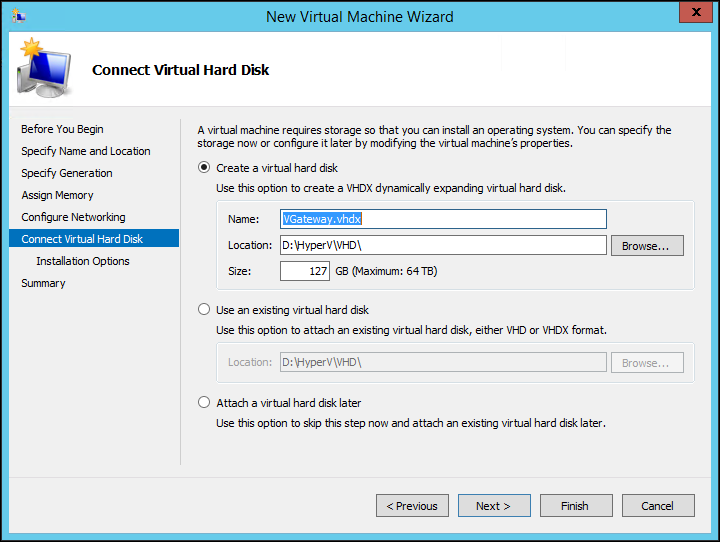Viewport: 720px width, 542px height.
Task: Navigate to Configure Networking step
Action: [73, 217]
